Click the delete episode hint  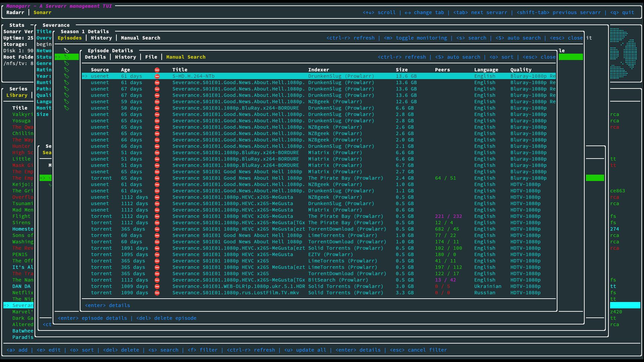[166, 318]
